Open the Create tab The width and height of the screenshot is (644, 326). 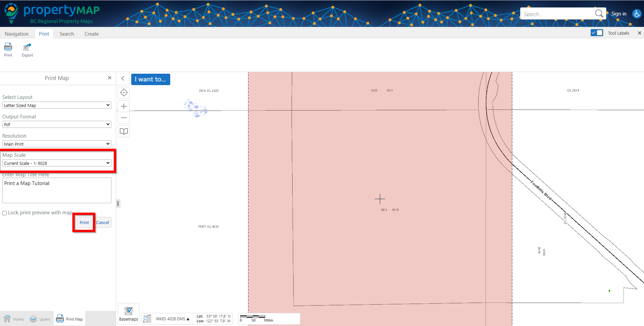[x=92, y=34]
